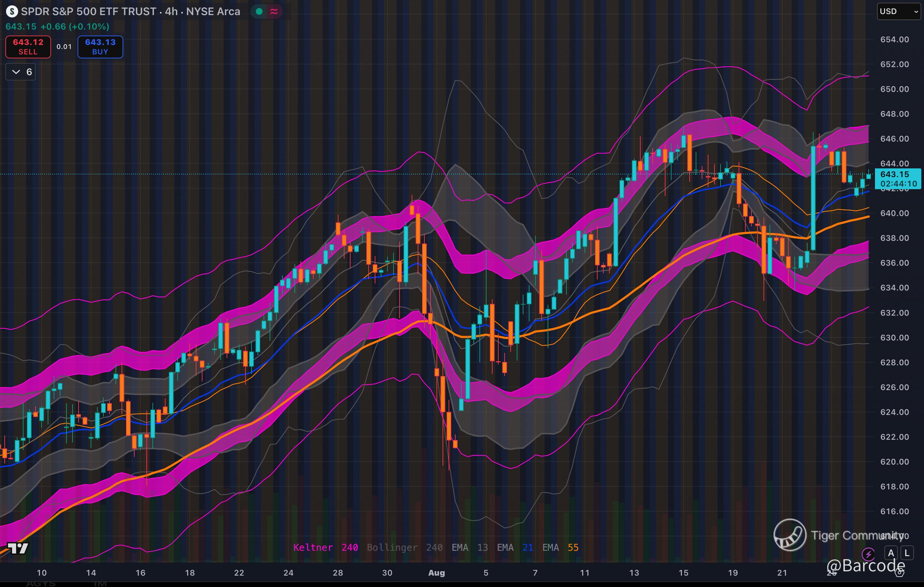Click the Aug date label on time axis

pos(436,573)
